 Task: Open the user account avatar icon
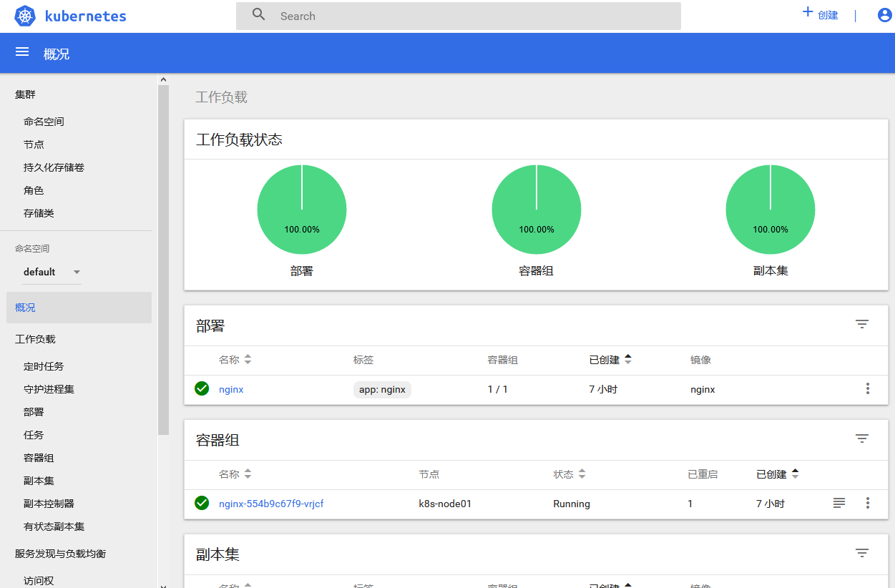[x=885, y=15]
